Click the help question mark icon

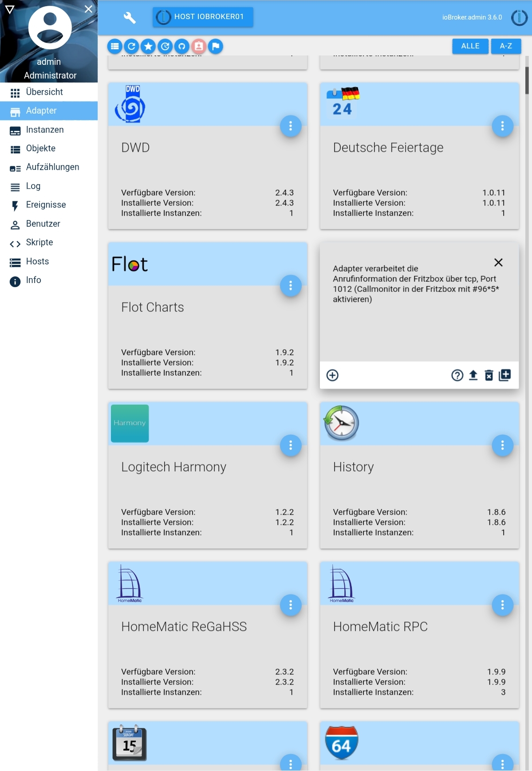coord(457,375)
